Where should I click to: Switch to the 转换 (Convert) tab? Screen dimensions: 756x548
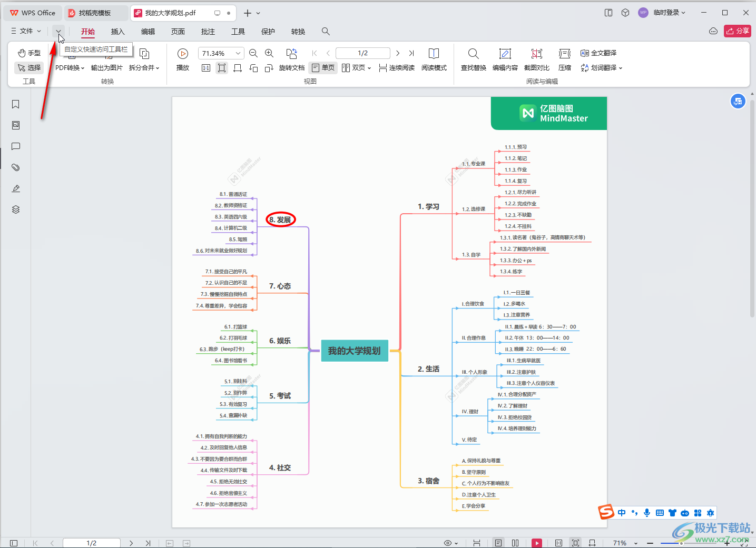point(298,32)
